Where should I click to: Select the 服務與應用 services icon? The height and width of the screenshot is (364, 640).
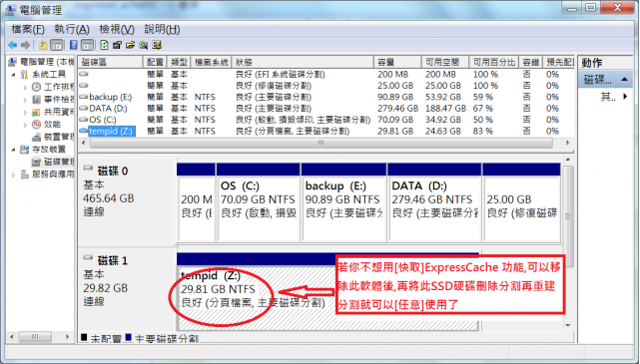point(25,175)
